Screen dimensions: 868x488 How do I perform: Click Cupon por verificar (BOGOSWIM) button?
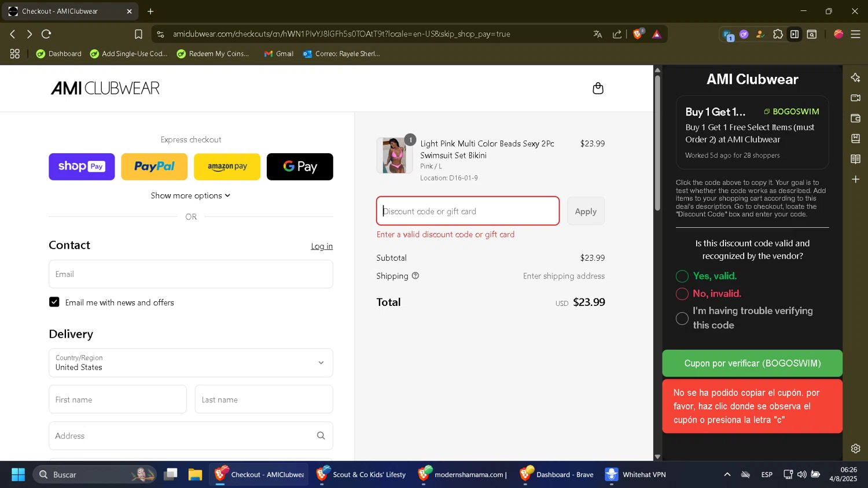(752, 363)
